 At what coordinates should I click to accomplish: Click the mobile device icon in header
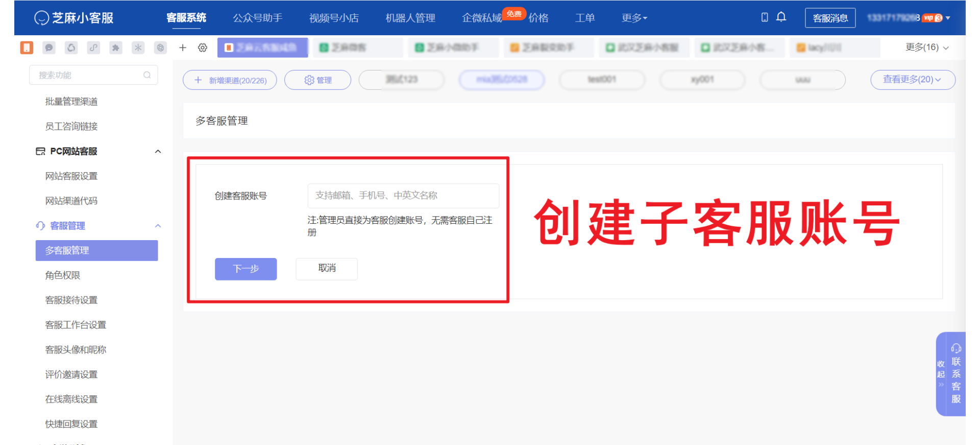765,17
